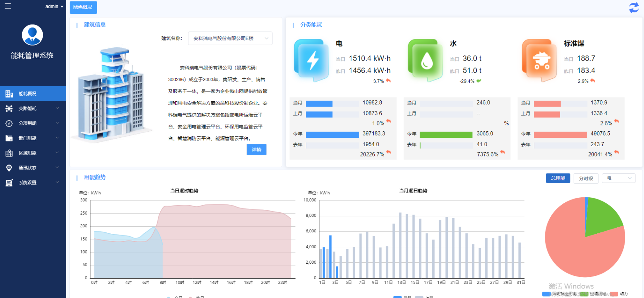Select 能耗概况 in the sidebar

[33, 94]
